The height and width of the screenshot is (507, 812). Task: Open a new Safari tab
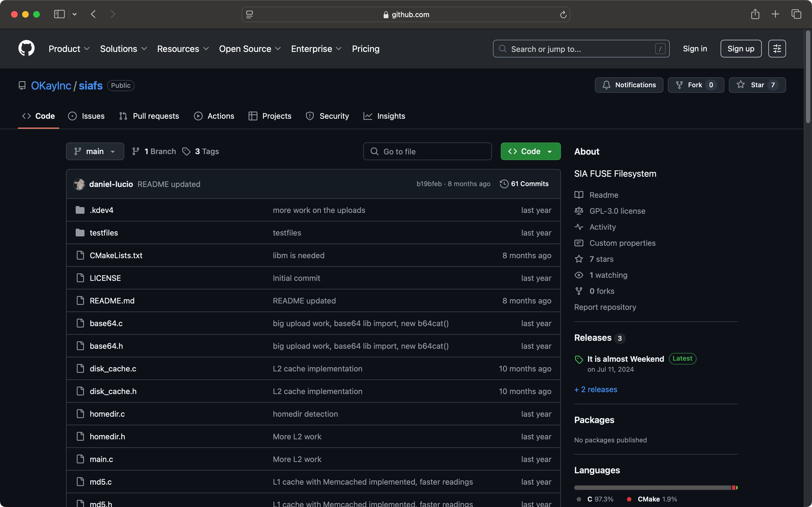coord(776,14)
